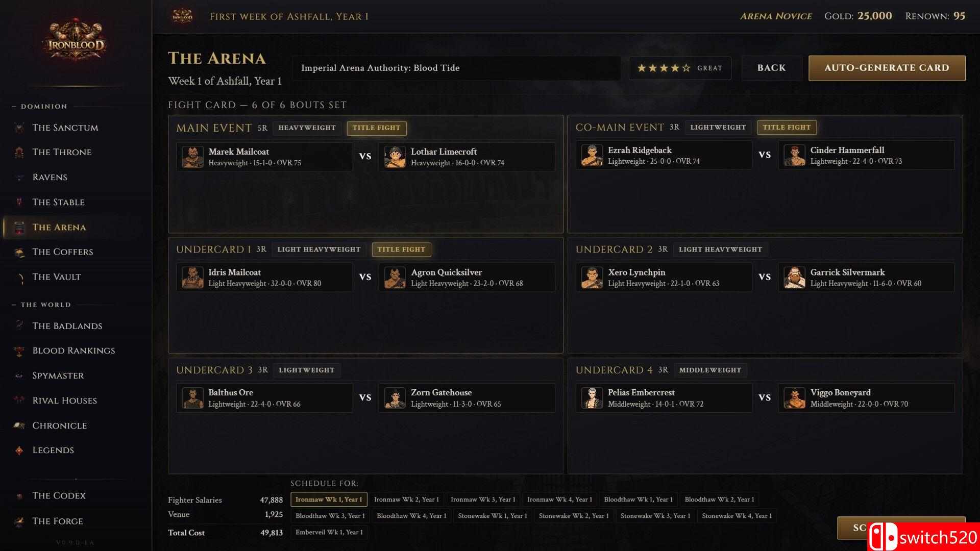980x551 pixels.
Task: Select fighter slot Pelias Embercrest
Action: (x=664, y=398)
